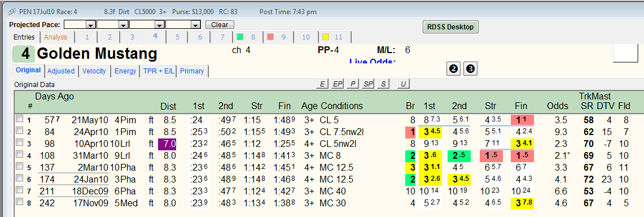
Task: Switch to the Analysis tab
Action: pyautogui.click(x=56, y=37)
